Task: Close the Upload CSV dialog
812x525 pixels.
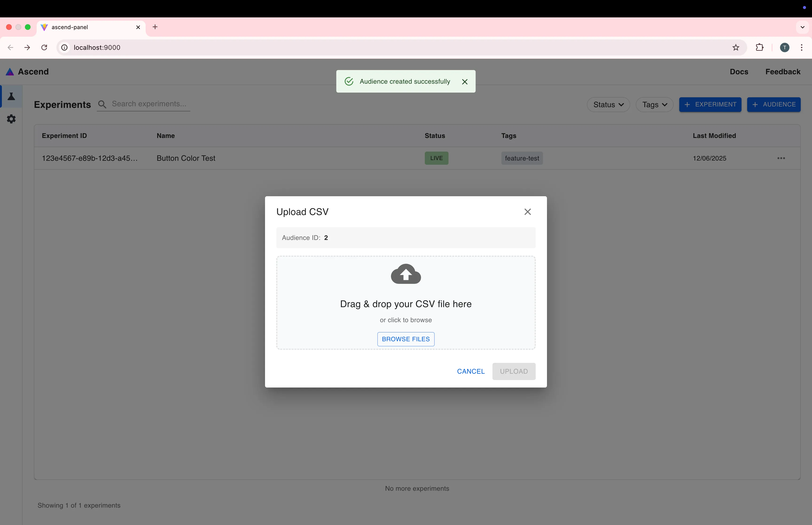Action: tap(527, 211)
